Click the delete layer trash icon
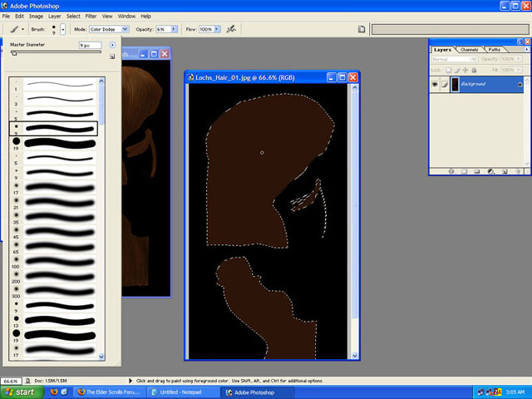Image resolution: width=532 pixels, height=399 pixels. [517, 171]
